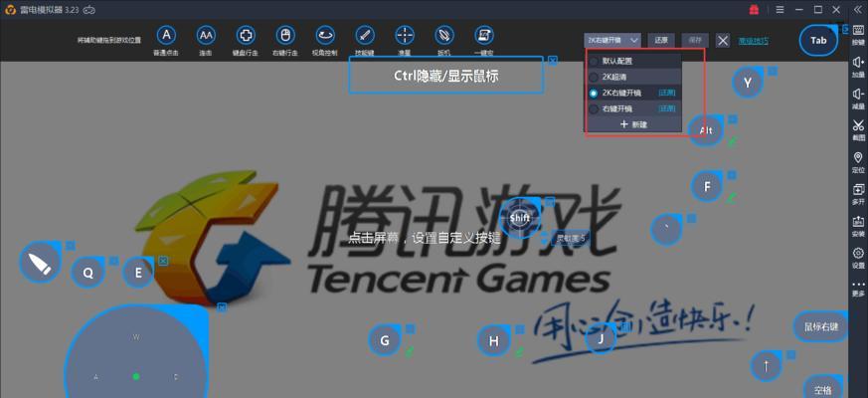The width and height of the screenshot is (868, 398).
Task: Select the Y key mapping
Action: click(748, 83)
